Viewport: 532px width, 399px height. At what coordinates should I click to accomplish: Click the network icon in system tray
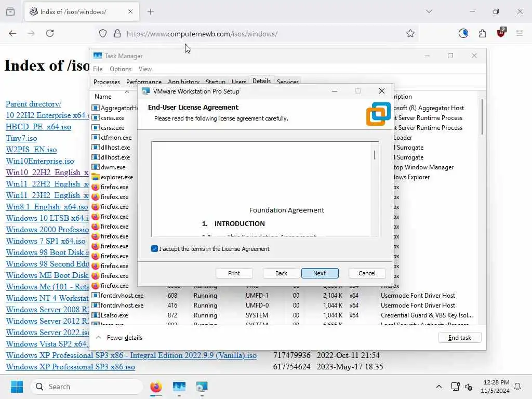click(455, 387)
